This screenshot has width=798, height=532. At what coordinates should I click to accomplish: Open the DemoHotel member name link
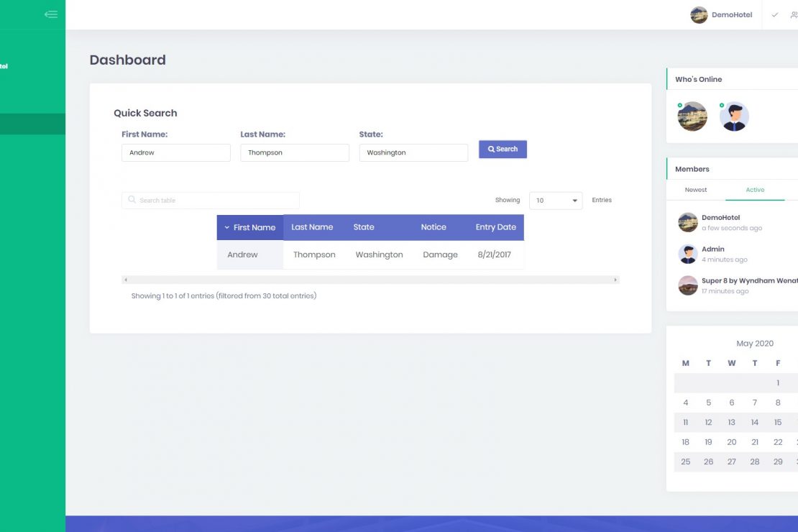[720, 217]
